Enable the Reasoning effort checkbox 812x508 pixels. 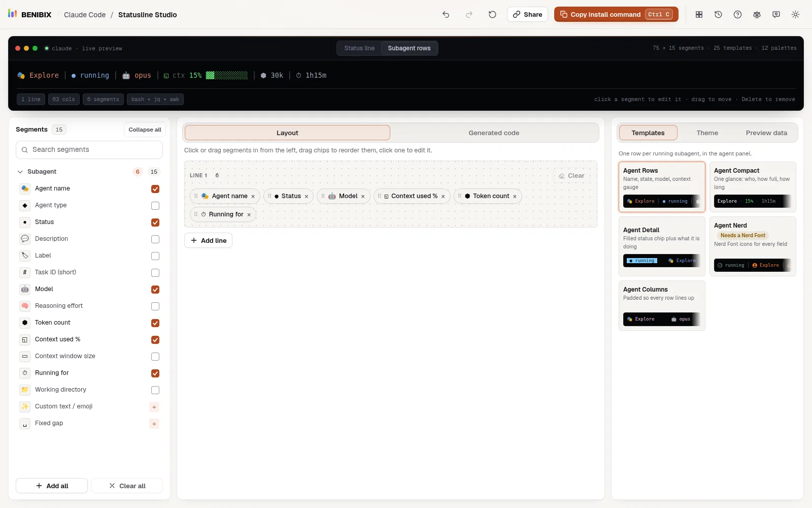155,306
